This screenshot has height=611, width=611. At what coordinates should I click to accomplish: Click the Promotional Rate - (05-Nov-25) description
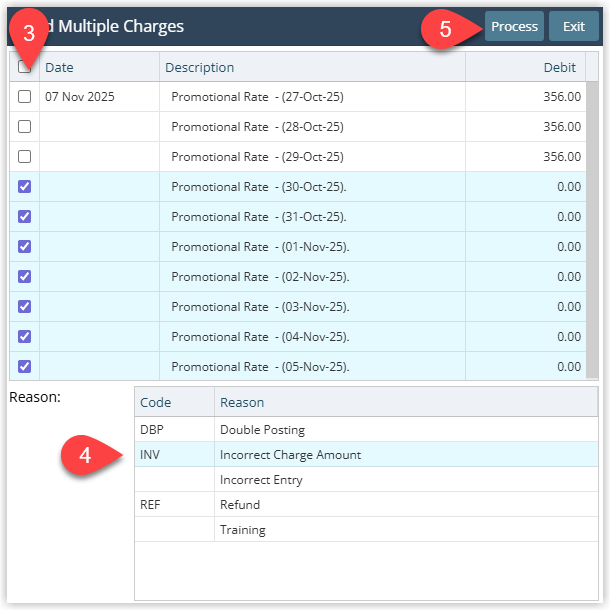coord(260,366)
